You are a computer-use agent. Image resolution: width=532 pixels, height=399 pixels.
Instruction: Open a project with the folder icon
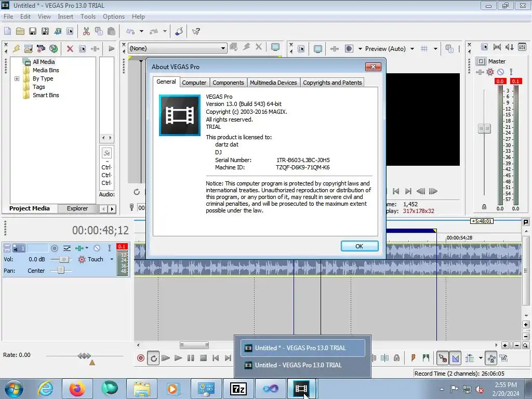pyautogui.click(x=20, y=31)
